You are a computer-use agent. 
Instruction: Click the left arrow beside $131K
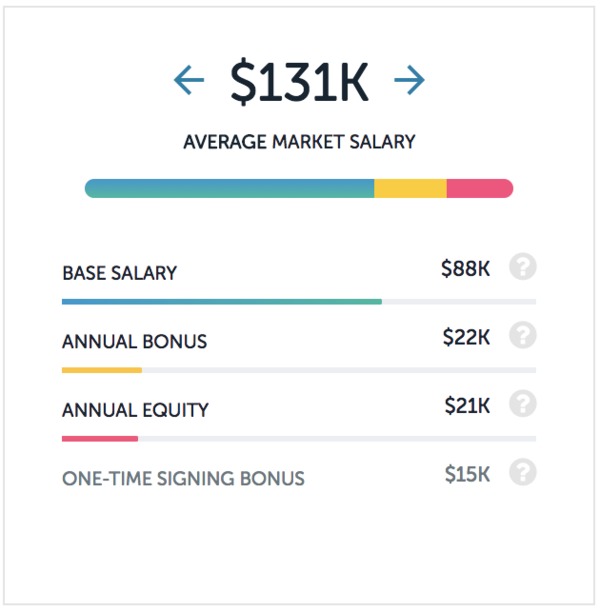click(x=189, y=80)
